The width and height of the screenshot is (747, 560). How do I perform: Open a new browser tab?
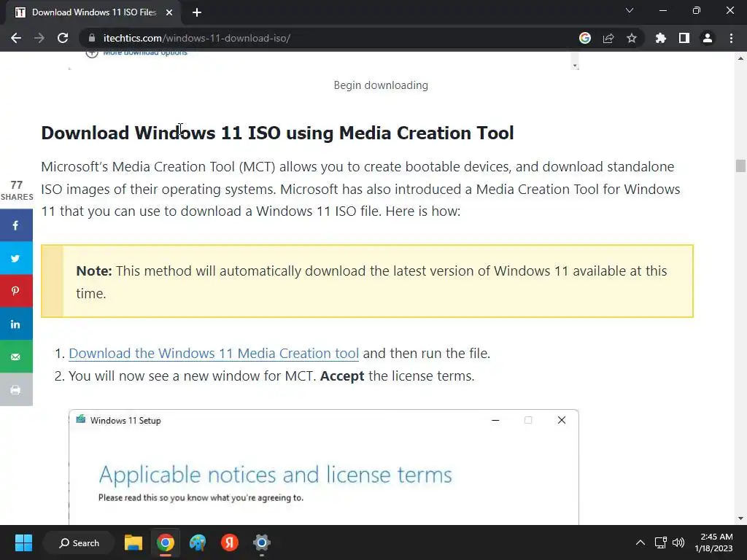pyautogui.click(x=197, y=12)
